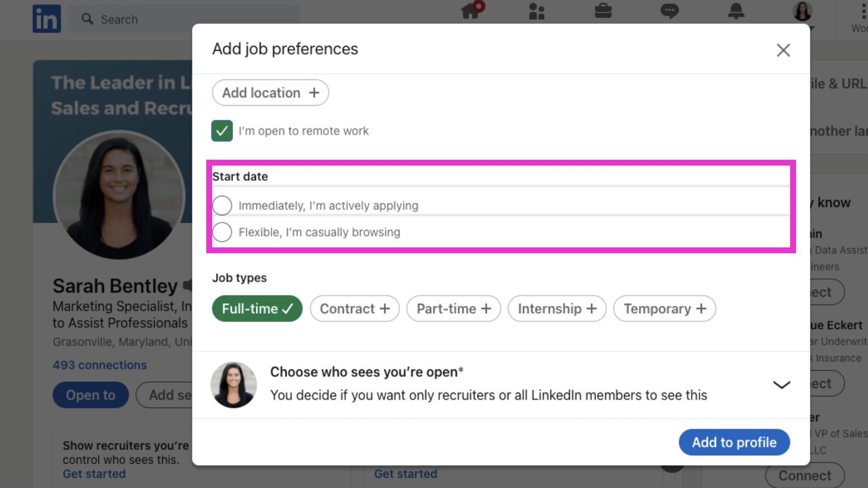Open the Messaging chat bubble icon
Viewport: 868px width, 488px height.
coord(669,11)
